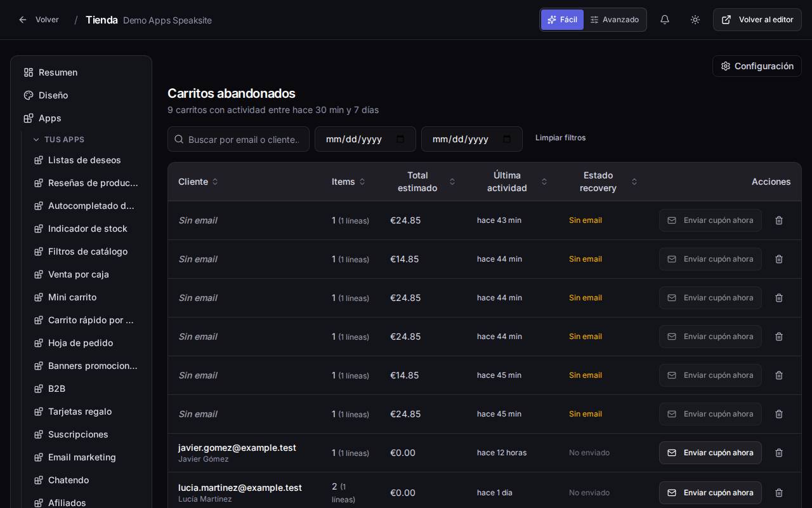Open Autocompletado app in sidebar

86,206
